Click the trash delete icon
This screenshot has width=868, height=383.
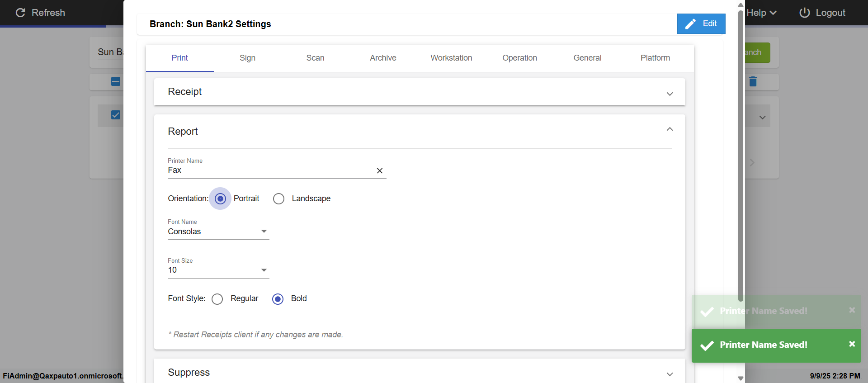(x=753, y=81)
